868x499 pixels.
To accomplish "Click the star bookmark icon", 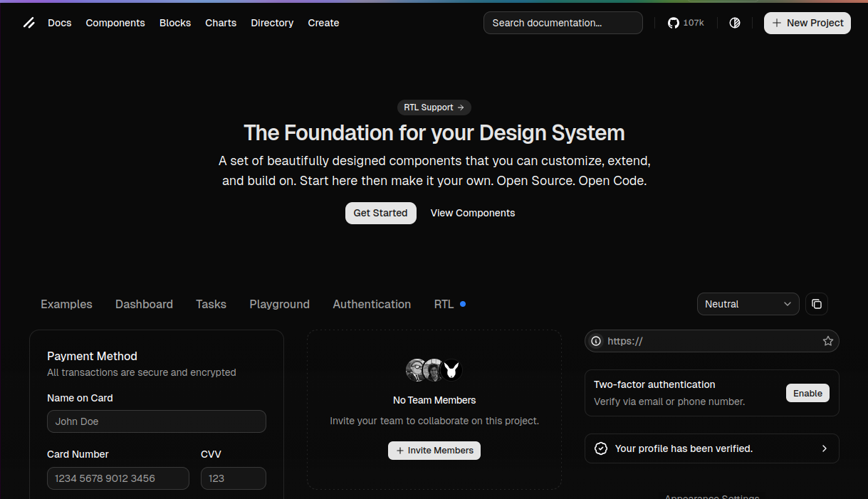I will pyautogui.click(x=827, y=341).
